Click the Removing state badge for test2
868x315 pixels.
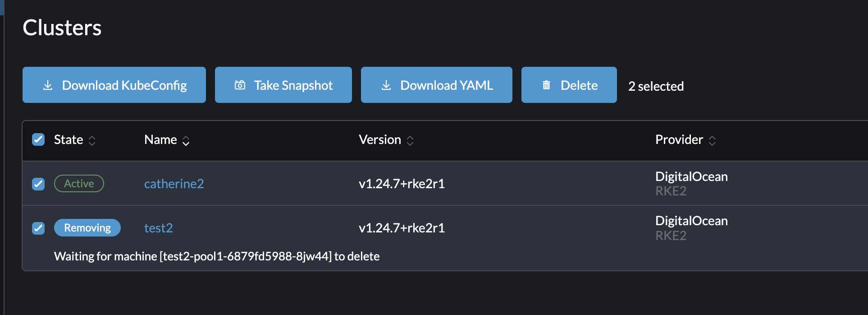[x=87, y=227]
